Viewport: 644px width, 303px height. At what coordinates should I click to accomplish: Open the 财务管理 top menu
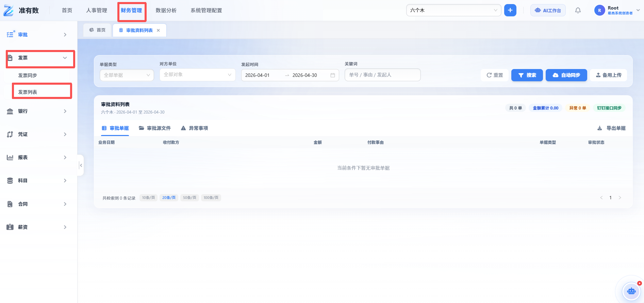tap(131, 11)
